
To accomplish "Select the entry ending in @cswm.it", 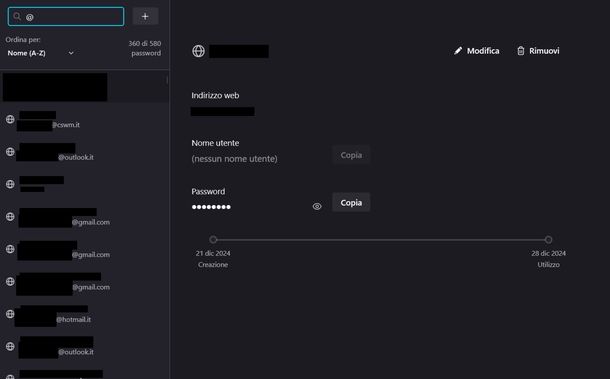I will pyautogui.click(x=84, y=119).
